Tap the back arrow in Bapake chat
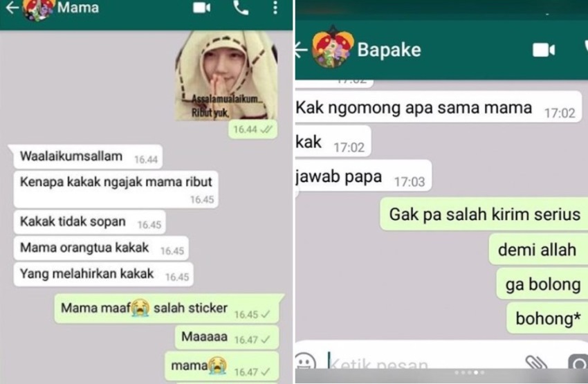588x384 pixels. pos(301,50)
